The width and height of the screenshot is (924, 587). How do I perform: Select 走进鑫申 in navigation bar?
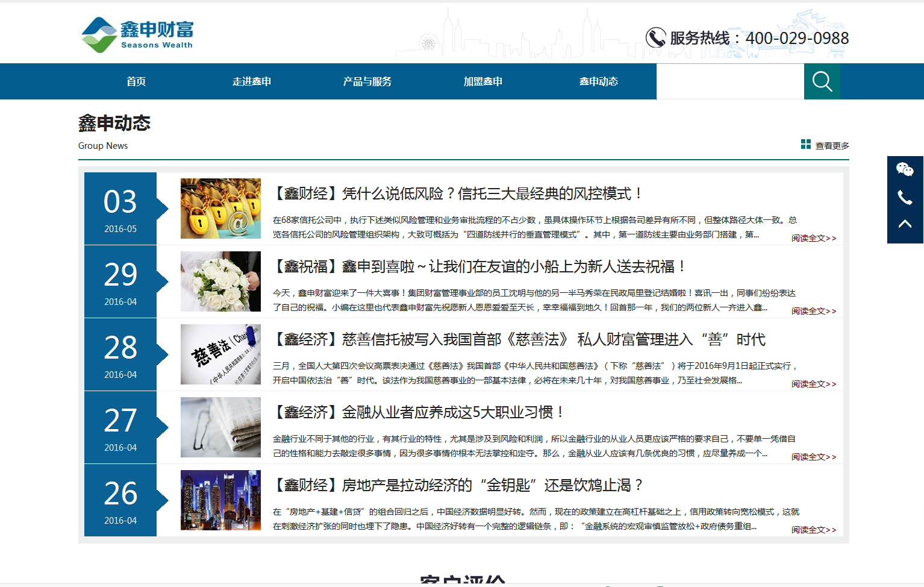[252, 81]
